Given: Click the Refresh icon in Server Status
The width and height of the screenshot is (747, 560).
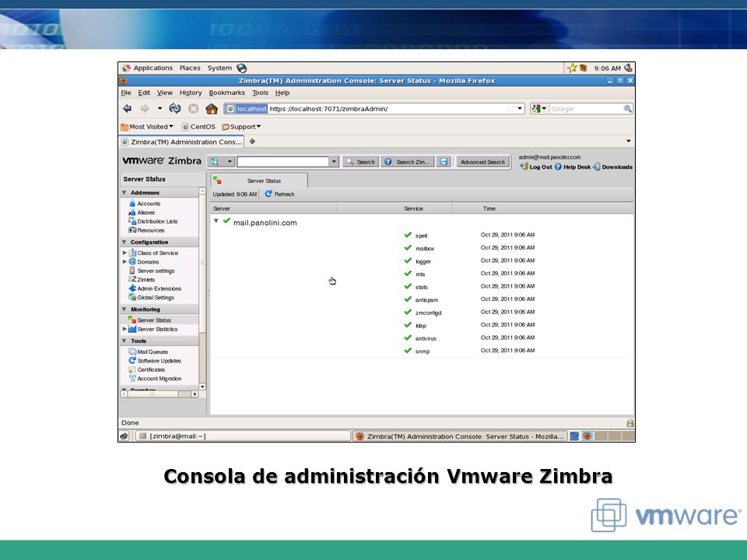Looking at the screenshot, I should pyautogui.click(x=268, y=194).
